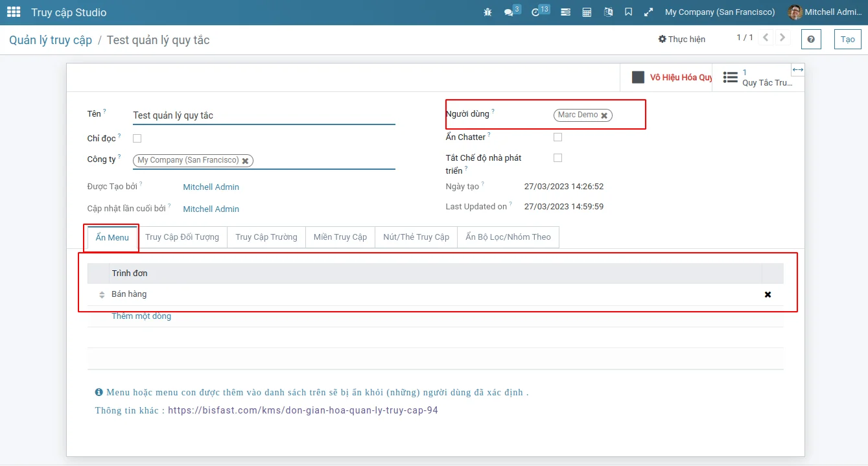Toggle fullscreen with the expand arrows icon

648,12
